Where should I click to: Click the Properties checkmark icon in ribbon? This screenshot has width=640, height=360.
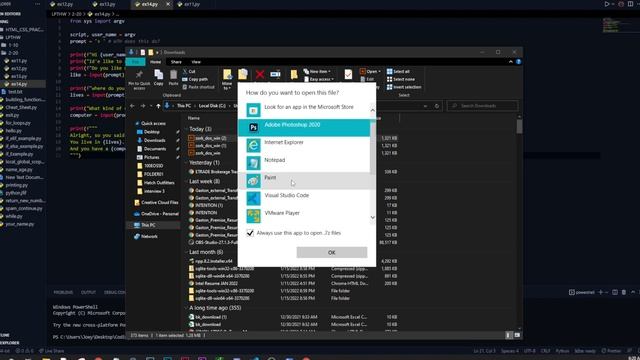[348, 74]
